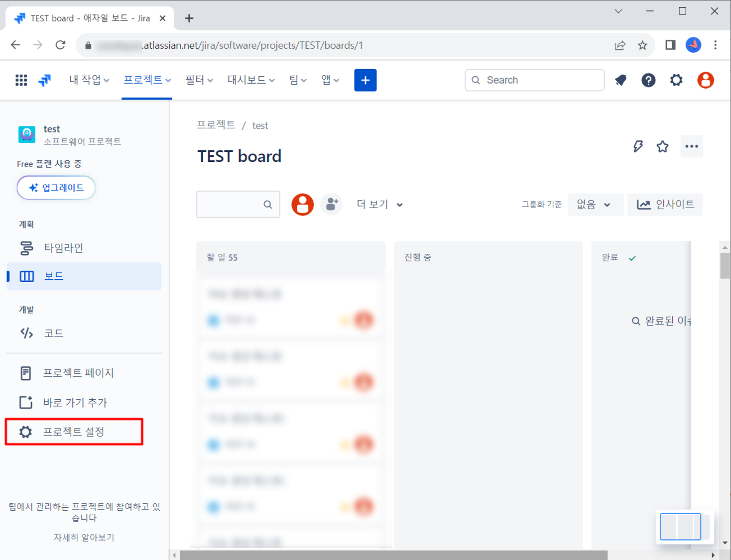
Task: Open the 프로젝트 top navigation menu
Action: (147, 80)
